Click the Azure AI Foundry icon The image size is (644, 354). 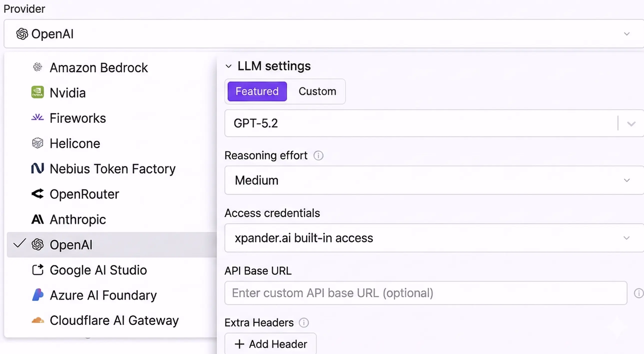point(37,295)
